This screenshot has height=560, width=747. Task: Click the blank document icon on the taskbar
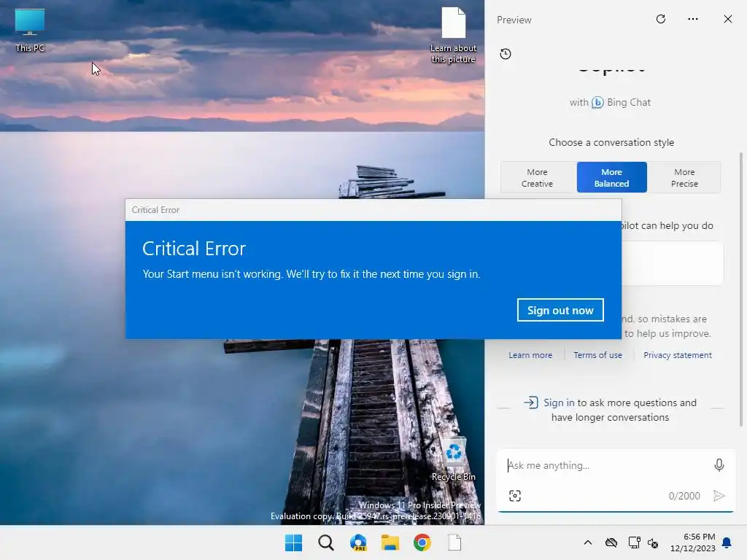click(x=454, y=542)
